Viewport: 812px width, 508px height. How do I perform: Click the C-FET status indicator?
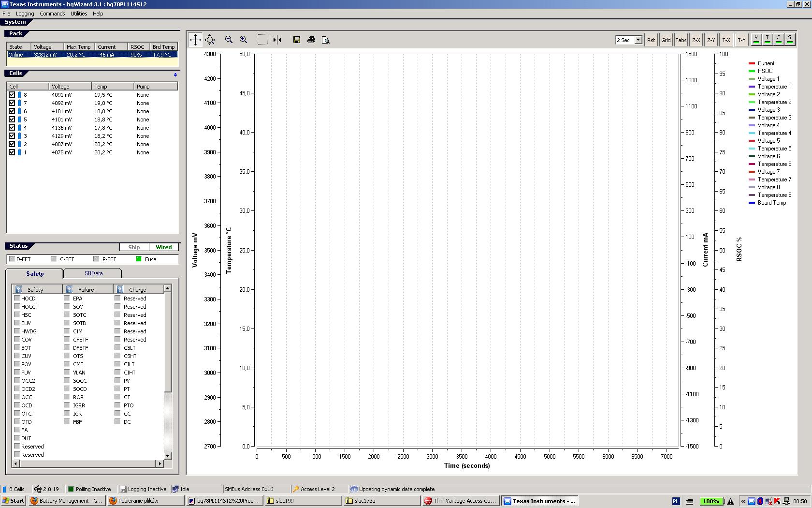tap(54, 259)
